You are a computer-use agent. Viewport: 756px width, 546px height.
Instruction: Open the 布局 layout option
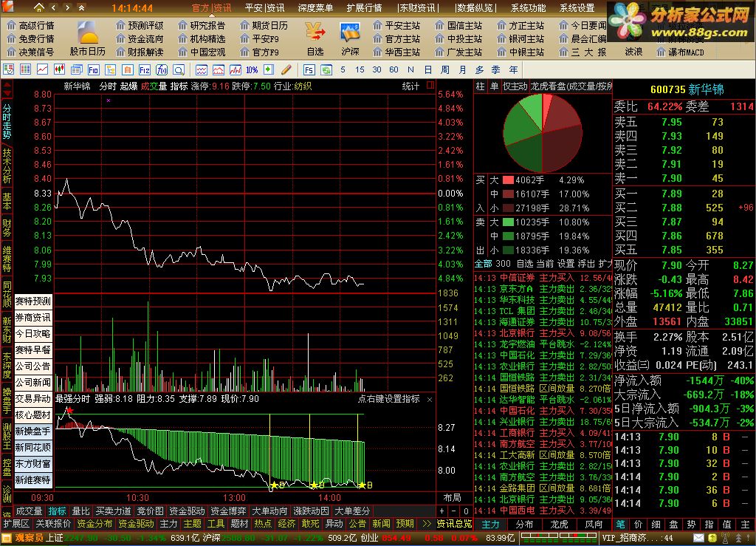(453, 497)
